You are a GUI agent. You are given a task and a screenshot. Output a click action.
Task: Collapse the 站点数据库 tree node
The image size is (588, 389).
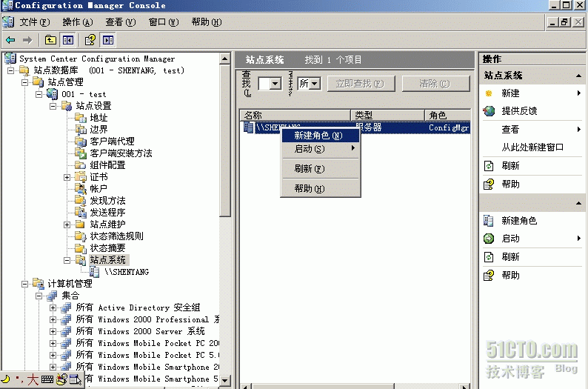pos(11,70)
